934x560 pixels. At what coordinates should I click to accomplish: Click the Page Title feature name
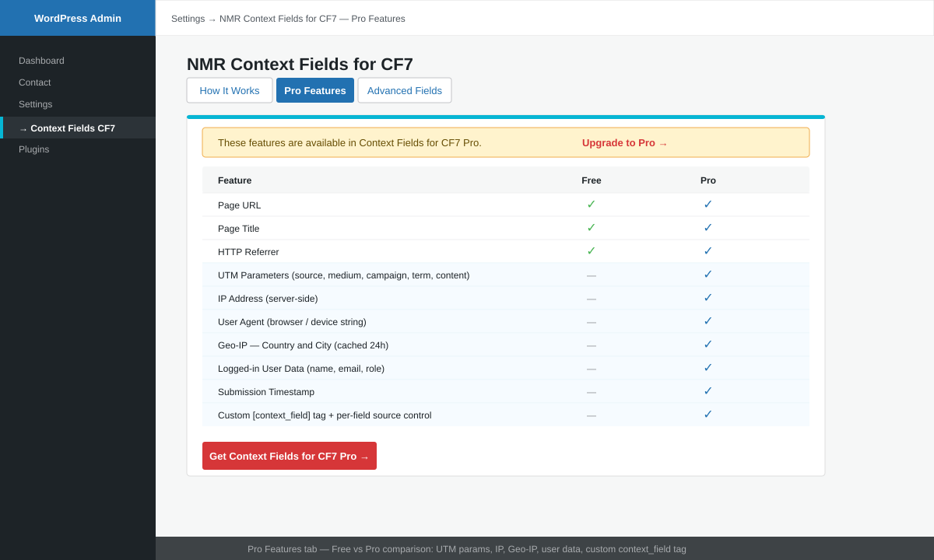(x=239, y=229)
